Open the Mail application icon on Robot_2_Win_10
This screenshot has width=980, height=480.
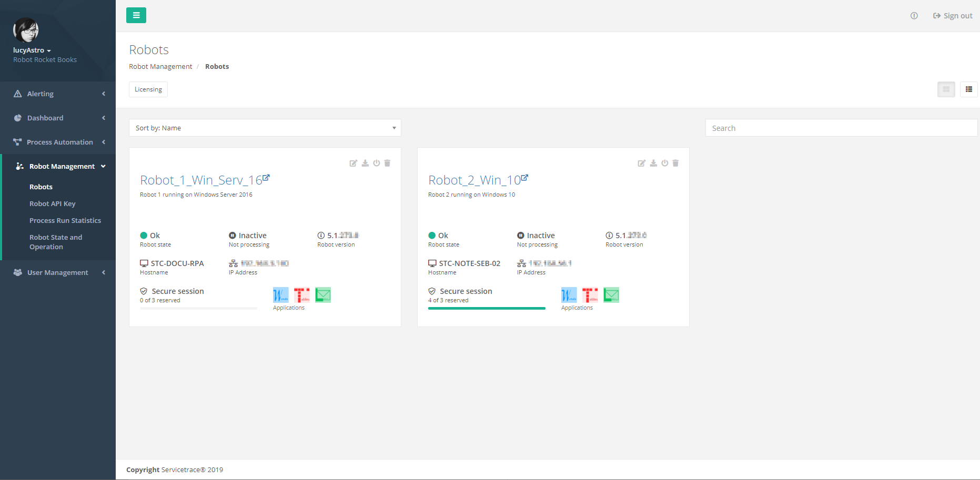coord(611,295)
